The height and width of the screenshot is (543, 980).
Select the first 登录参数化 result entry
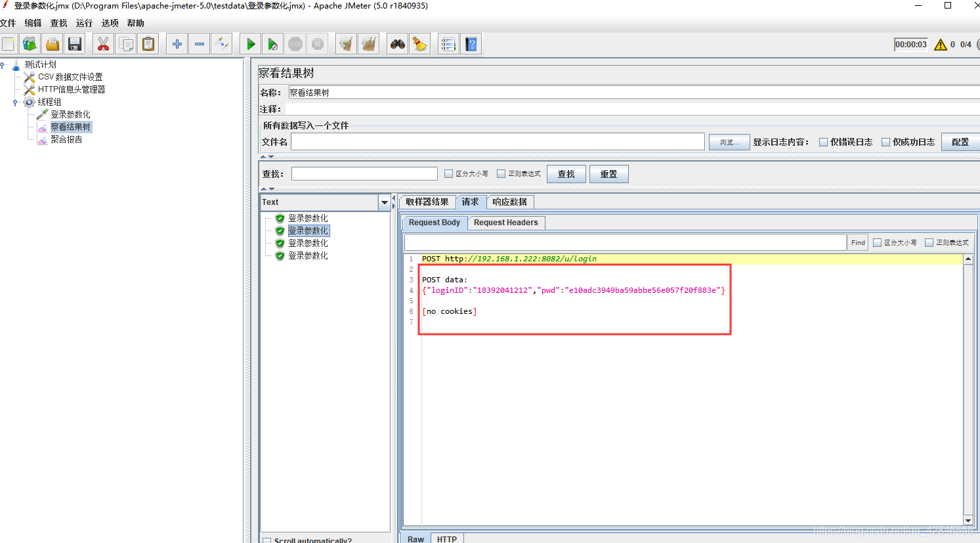[308, 218]
